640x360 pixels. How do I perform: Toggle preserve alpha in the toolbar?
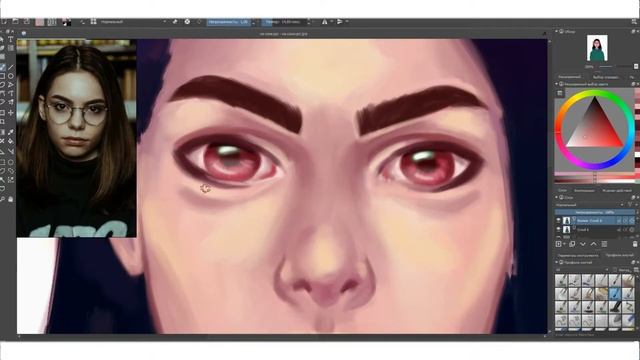point(187,22)
